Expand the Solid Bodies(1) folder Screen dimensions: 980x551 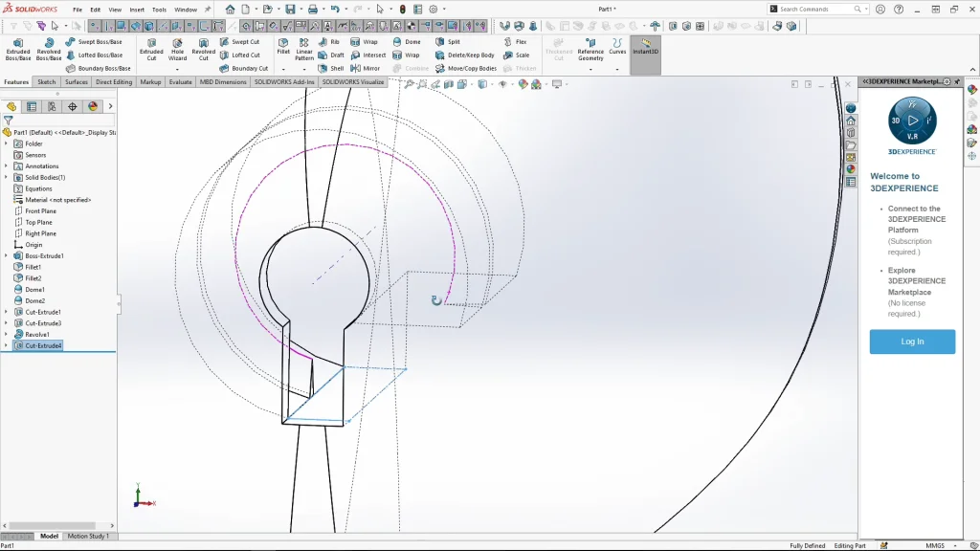pyautogui.click(x=6, y=177)
